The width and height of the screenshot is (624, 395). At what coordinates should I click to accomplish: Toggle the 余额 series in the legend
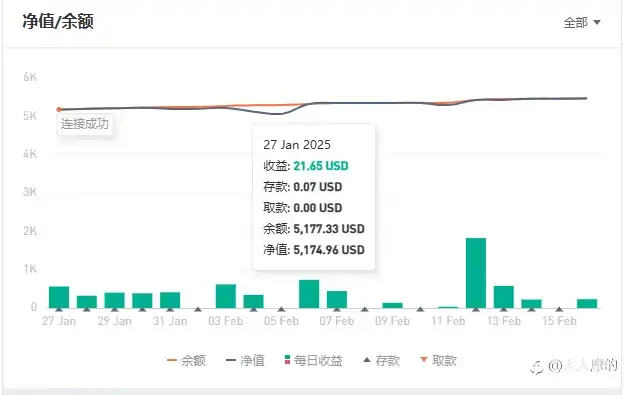click(187, 360)
